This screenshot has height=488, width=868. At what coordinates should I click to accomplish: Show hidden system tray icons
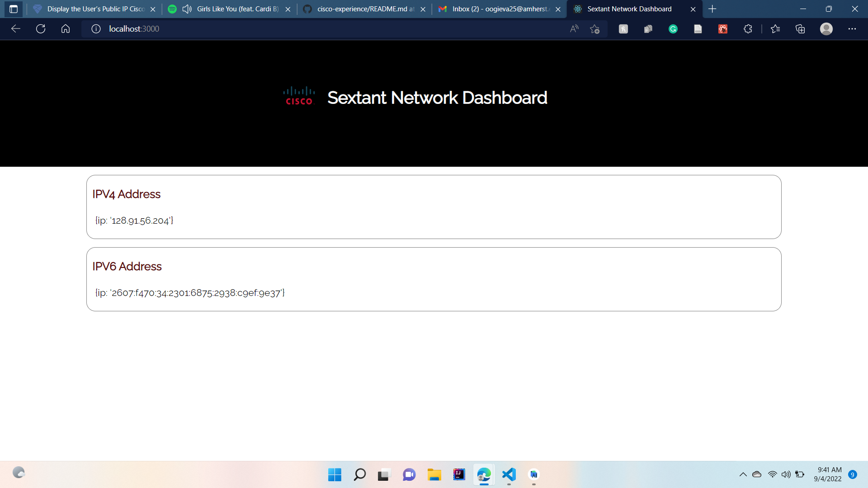point(743,474)
